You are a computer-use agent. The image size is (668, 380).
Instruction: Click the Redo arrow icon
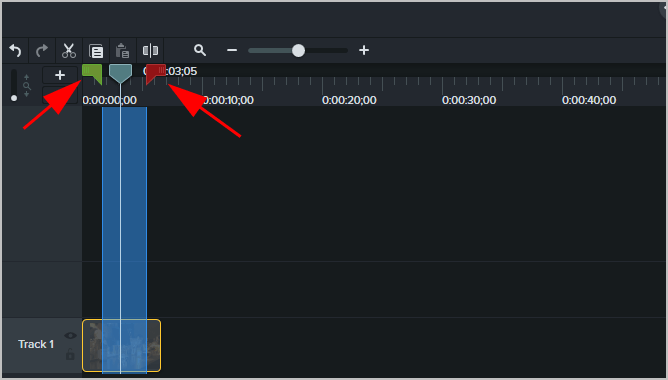point(42,51)
